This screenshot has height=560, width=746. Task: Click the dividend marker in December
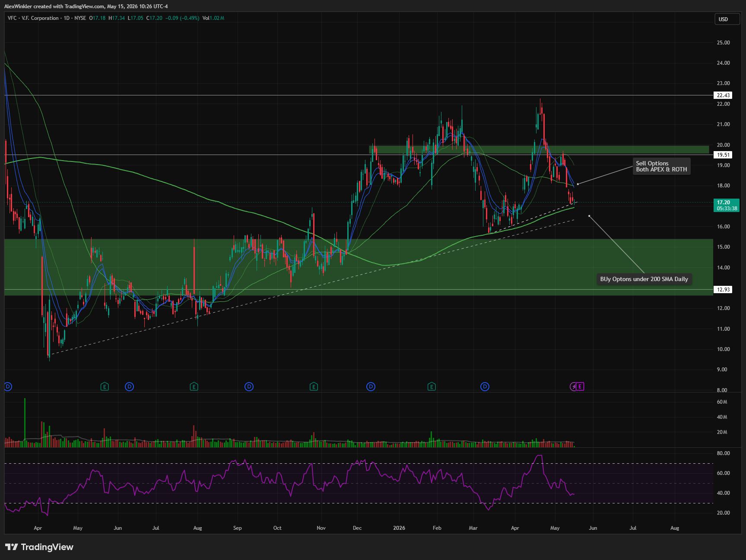point(371,386)
